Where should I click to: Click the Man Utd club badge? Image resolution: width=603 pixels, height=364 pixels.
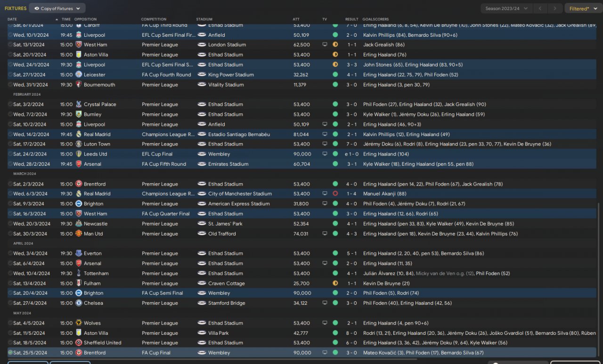point(79,234)
